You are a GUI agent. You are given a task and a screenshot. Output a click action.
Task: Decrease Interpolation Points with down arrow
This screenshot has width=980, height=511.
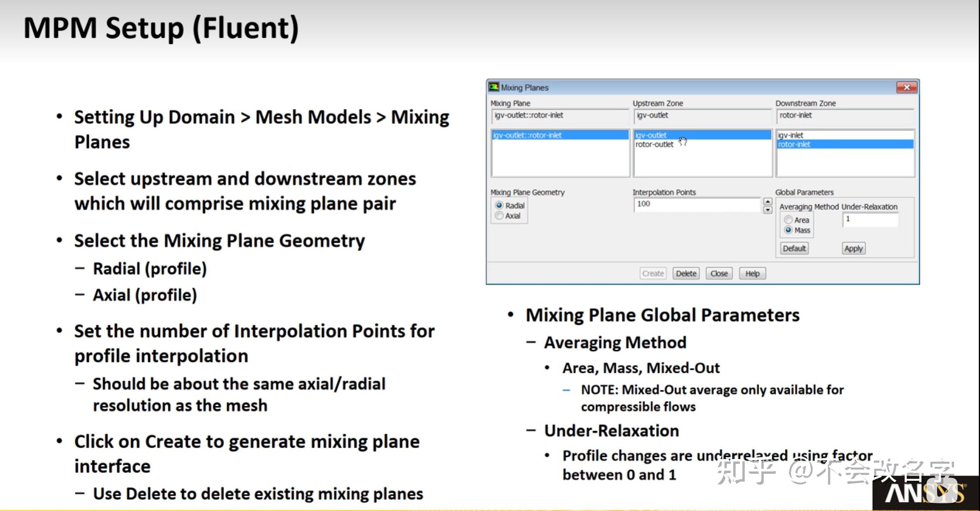click(767, 210)
